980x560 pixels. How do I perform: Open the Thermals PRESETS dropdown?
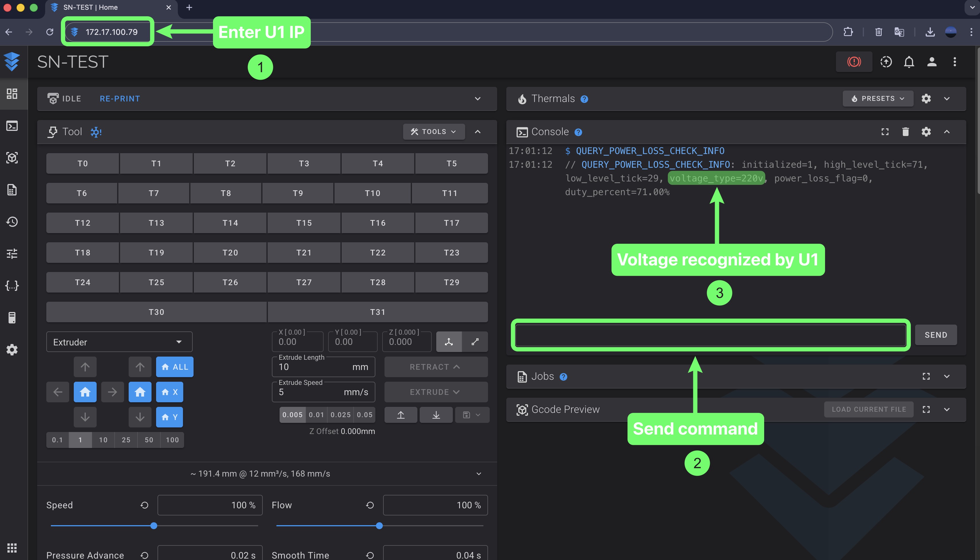(x=878, y=99)
